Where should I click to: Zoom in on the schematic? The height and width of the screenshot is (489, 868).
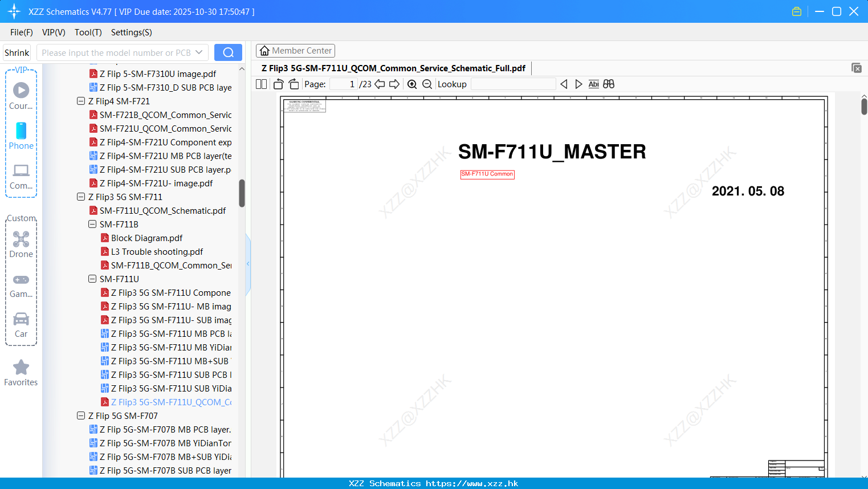(412, 84)
